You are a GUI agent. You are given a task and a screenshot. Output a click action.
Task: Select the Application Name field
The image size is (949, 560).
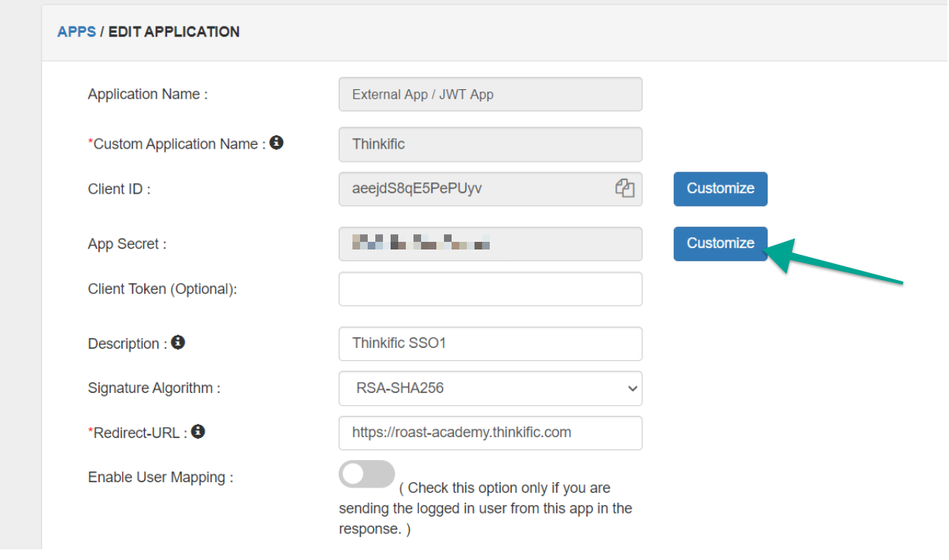pos(491,95)
